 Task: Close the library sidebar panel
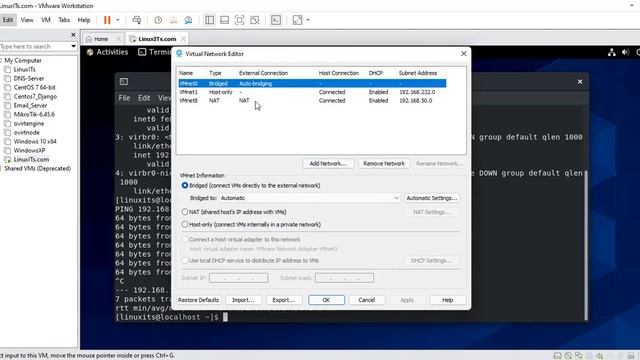[73, 35]
